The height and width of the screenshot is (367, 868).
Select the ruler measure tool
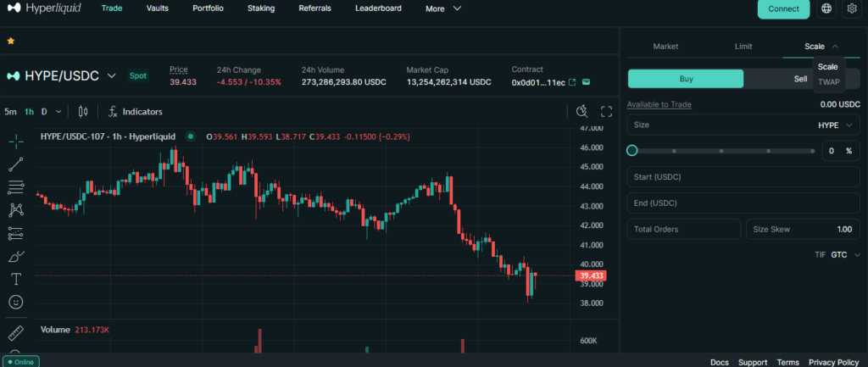[16, 332]
